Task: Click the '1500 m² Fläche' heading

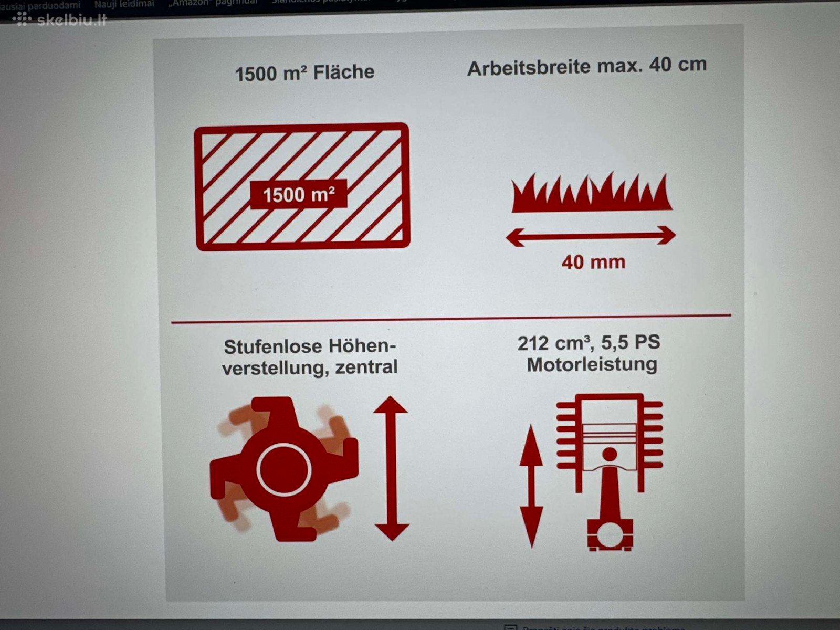Action: tap(304, 72)
